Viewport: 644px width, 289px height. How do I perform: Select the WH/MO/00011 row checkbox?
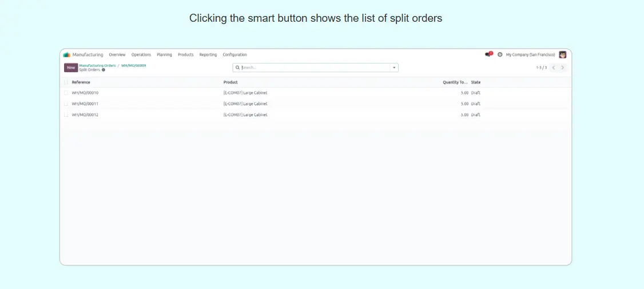pos(66,104)
